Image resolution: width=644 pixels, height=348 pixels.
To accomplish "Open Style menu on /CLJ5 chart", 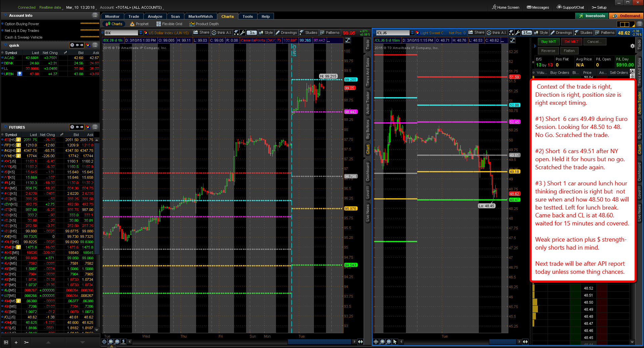I will pyautogui.click(x=541, y=33).
